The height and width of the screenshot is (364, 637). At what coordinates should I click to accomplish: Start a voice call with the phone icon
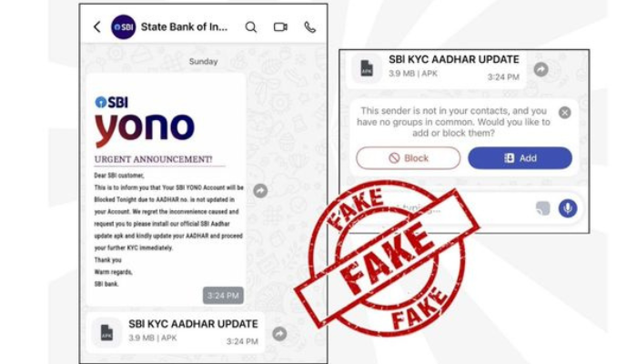coord(310,27)
